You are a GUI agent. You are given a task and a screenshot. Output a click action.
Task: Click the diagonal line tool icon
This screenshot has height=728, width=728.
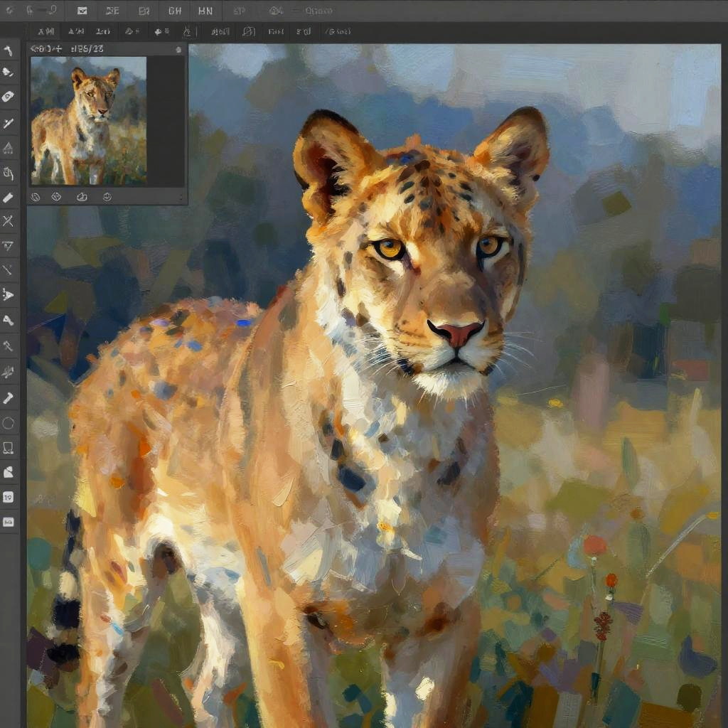click(9, 270)
